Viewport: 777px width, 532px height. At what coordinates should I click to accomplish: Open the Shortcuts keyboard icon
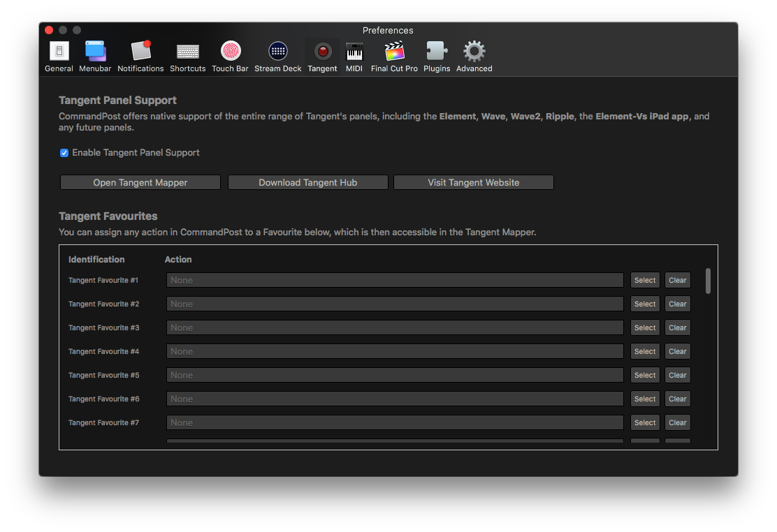188,52
